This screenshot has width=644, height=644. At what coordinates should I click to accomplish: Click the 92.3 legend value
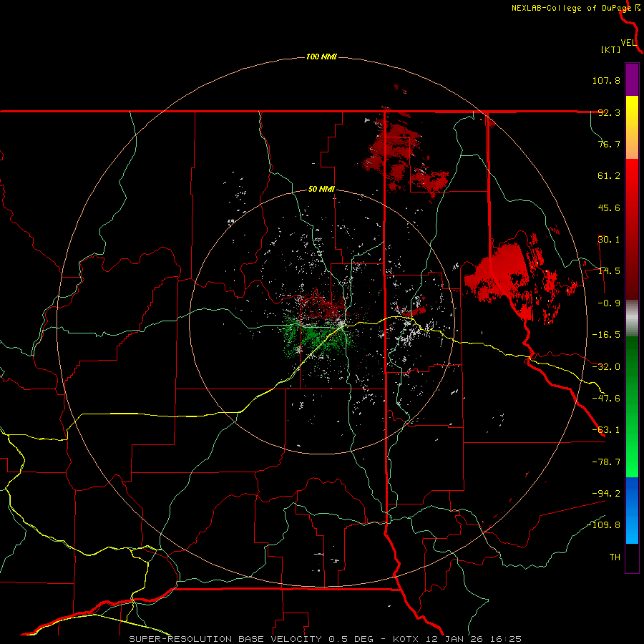[x=609, y=112]
